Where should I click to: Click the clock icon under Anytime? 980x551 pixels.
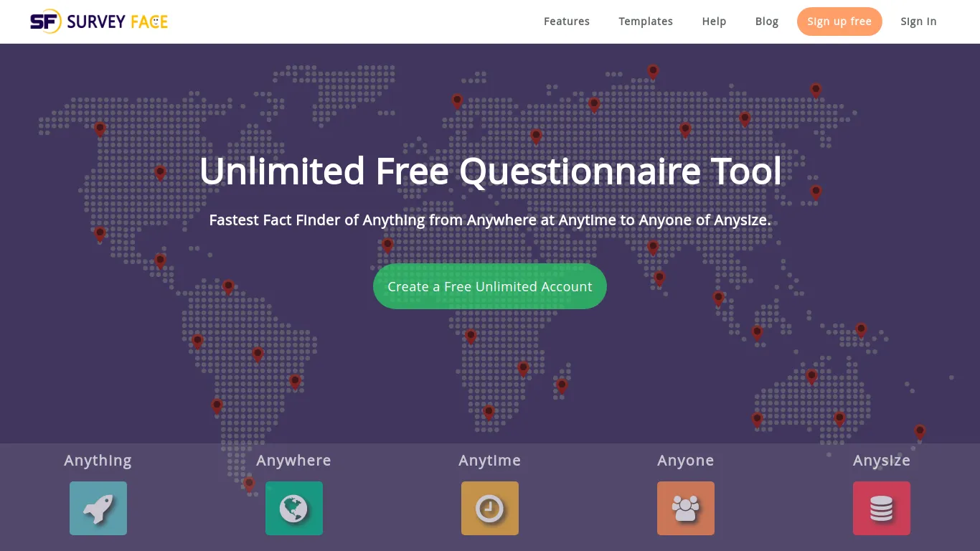(x=490, y=508)
